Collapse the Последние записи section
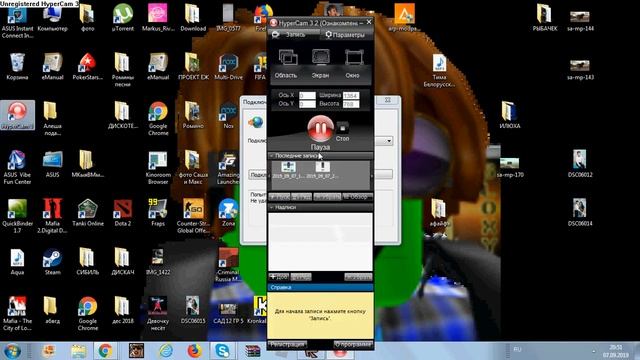The image size is (640, 360). point(271,156)
